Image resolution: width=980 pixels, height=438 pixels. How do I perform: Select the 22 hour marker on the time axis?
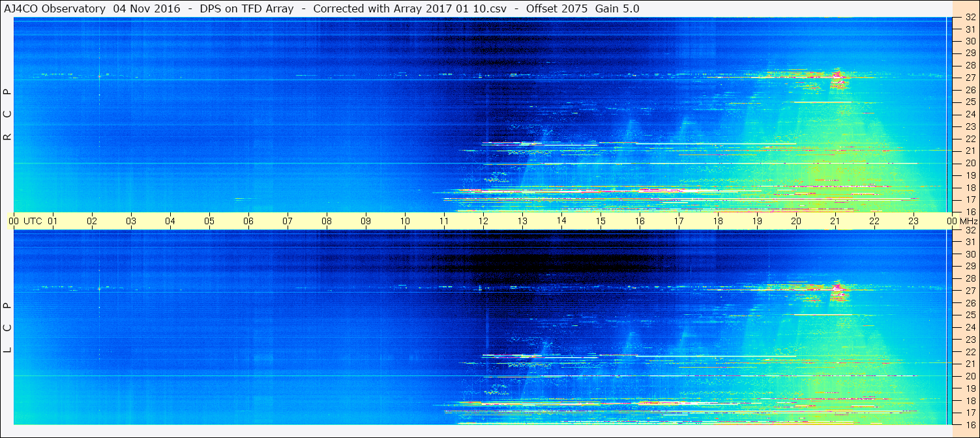pyautogui.click(x=874, y=221)
